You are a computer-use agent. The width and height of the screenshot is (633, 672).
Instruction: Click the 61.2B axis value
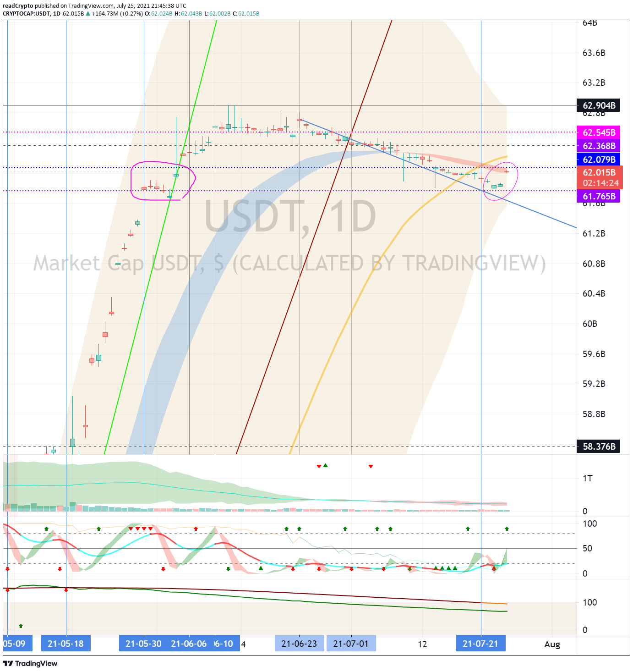(x=594, y=234)
